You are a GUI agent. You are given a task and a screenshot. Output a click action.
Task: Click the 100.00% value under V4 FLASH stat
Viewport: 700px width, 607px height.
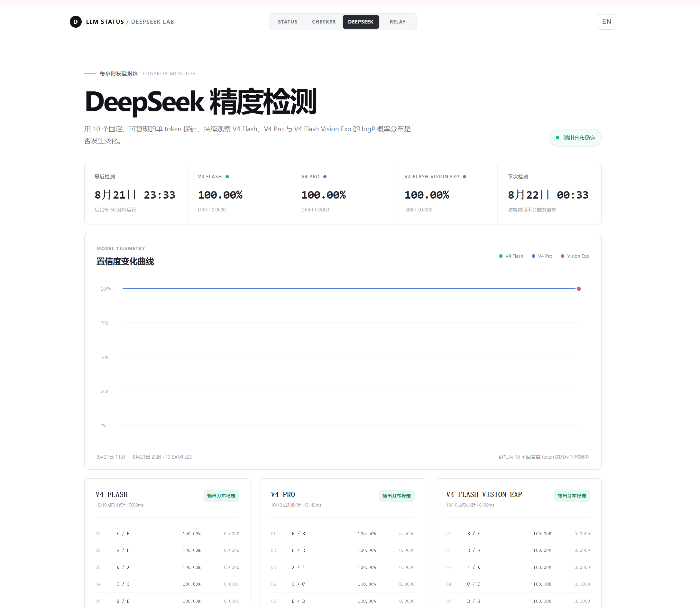tap(220, 195)
